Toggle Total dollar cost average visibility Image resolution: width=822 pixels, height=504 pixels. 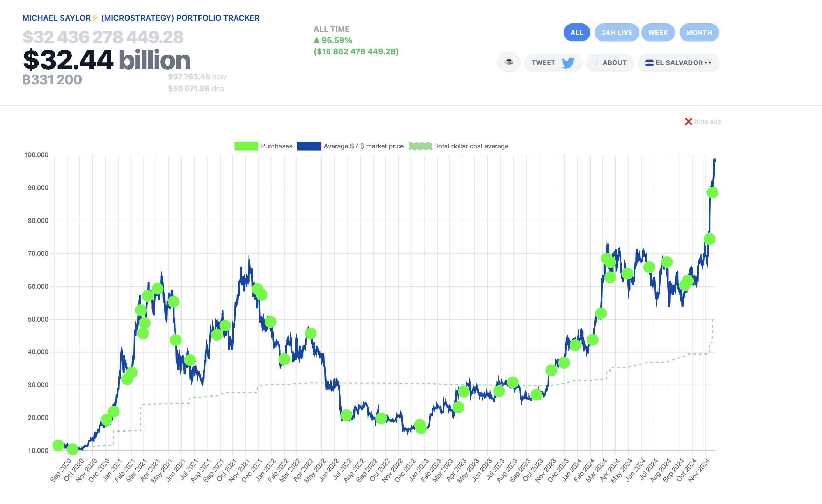[420, 146]
